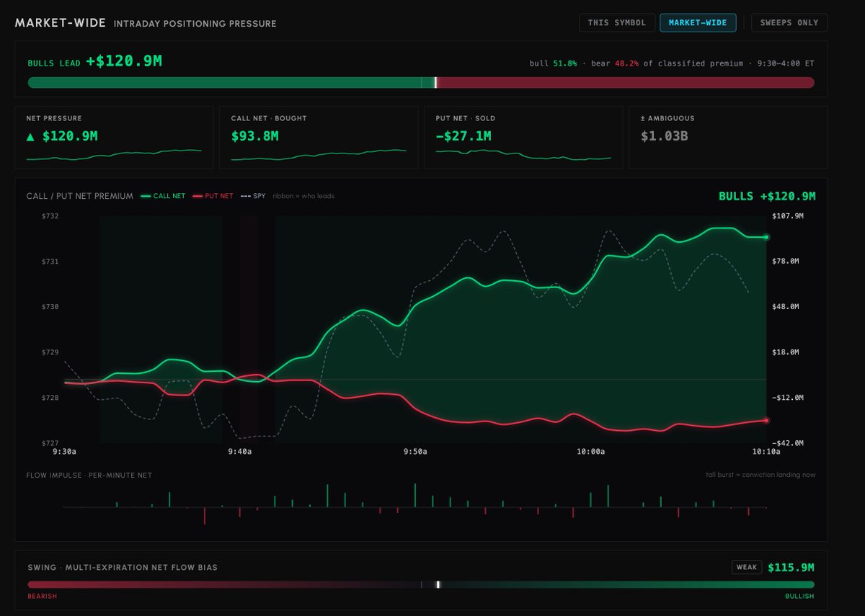This screenshot has height=616, width=865.
Task: Open the NET PRESSURE card
Action: 114,138
